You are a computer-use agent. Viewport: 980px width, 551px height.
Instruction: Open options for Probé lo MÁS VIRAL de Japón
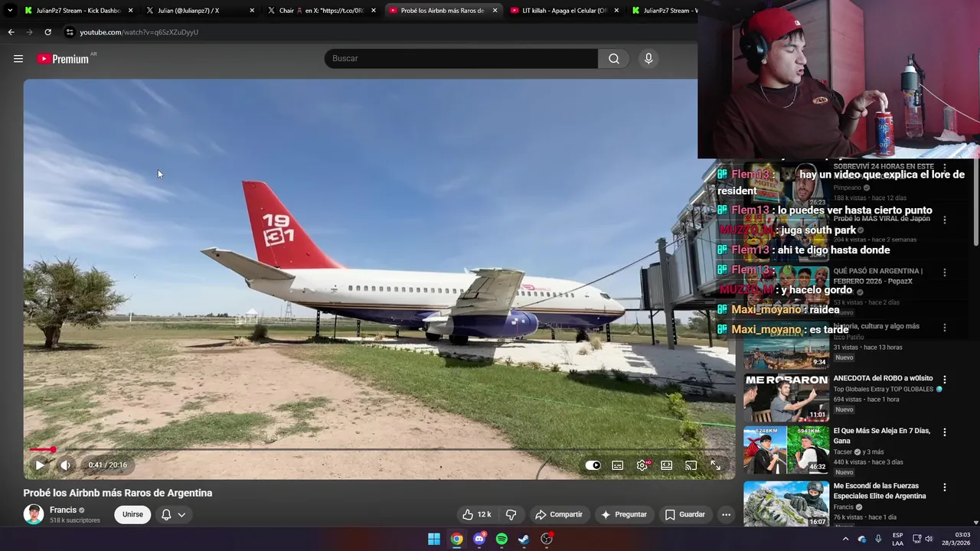[x=944, y=220]
